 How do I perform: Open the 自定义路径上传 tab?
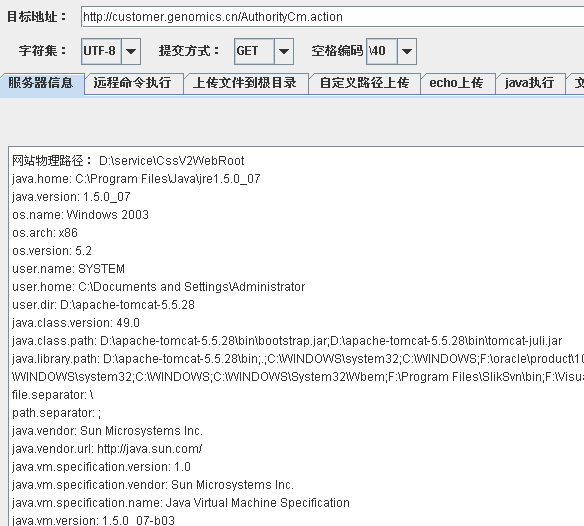tap(364, 83)
